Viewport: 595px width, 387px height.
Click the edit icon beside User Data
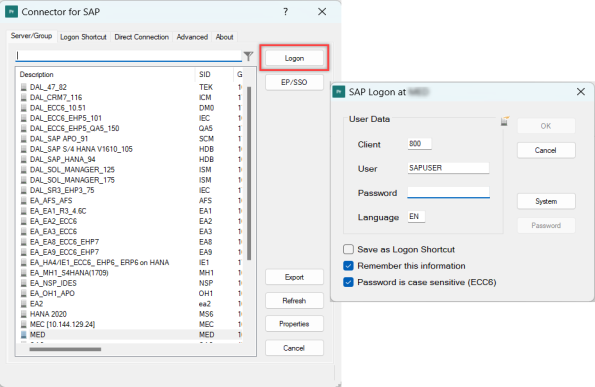click(505, 121)
